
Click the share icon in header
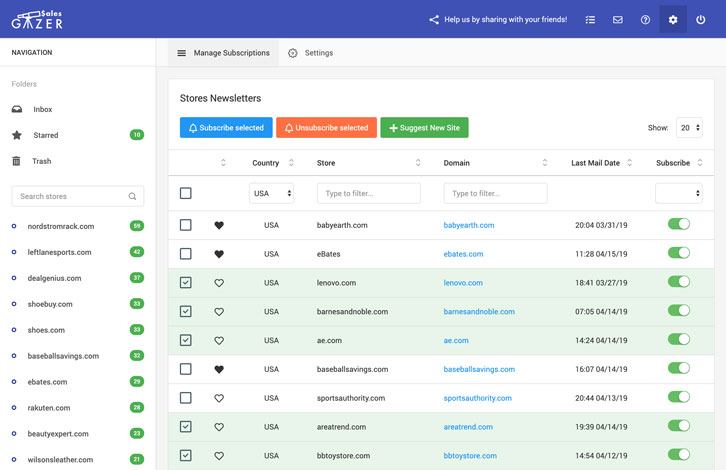click(434, 19)
